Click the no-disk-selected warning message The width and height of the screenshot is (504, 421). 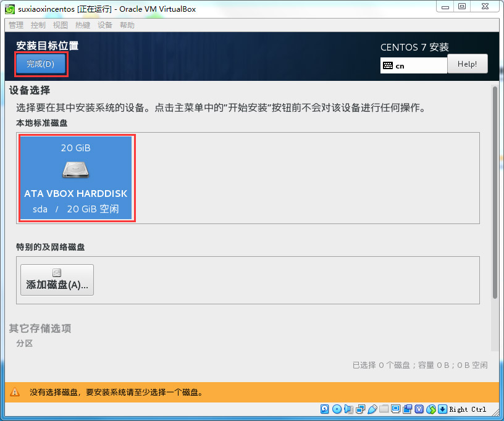[116, 392]
